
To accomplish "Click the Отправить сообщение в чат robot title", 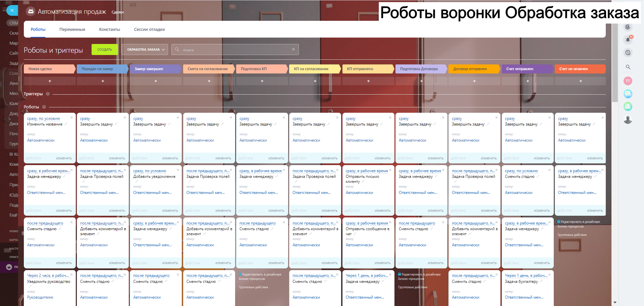I will [368, 231].
